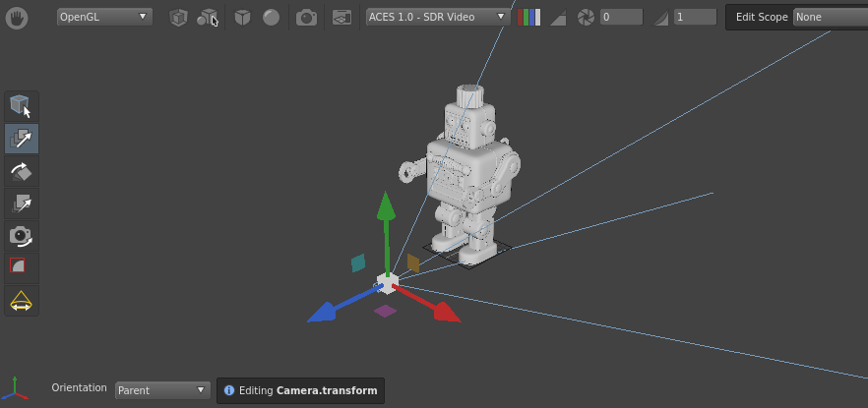
Task: Click the axis gnomon in bottom-left corner
Action: 15,388
